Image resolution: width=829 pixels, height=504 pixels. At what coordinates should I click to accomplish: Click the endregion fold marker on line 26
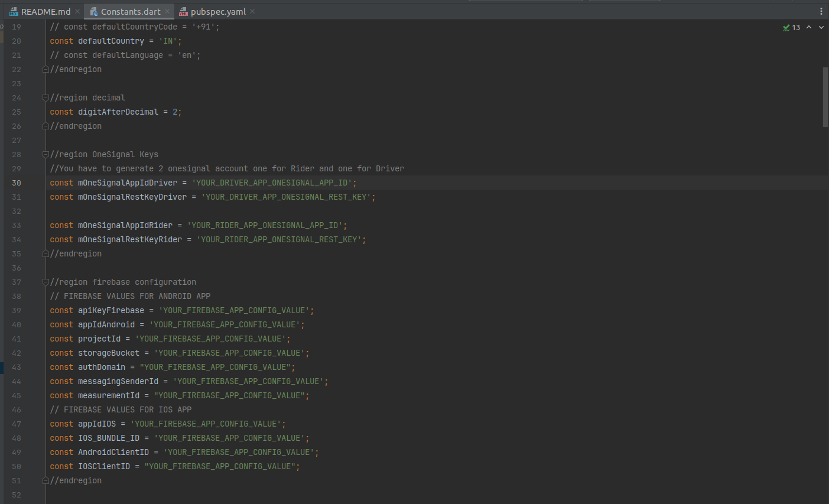(45, 126)
